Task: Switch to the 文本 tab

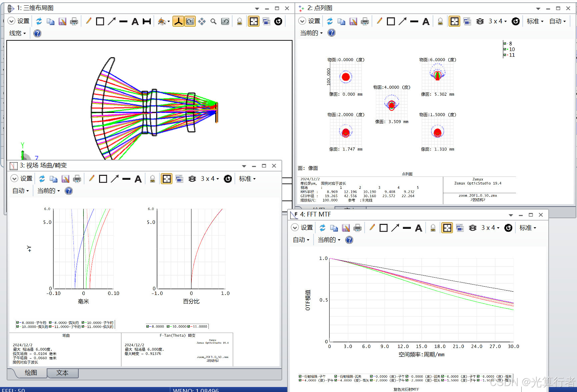Action: [62, 373]
